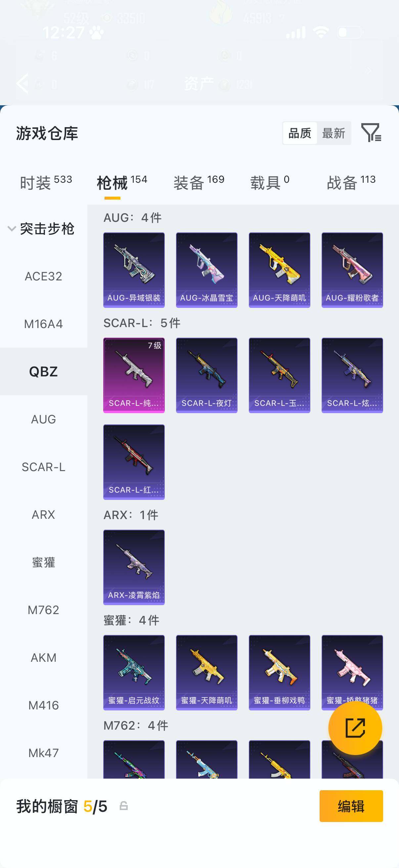This screenshot has width=399, height=868.
Task: Open the 7级 SCAR-L pink skin card
Action: coord(134,375)
